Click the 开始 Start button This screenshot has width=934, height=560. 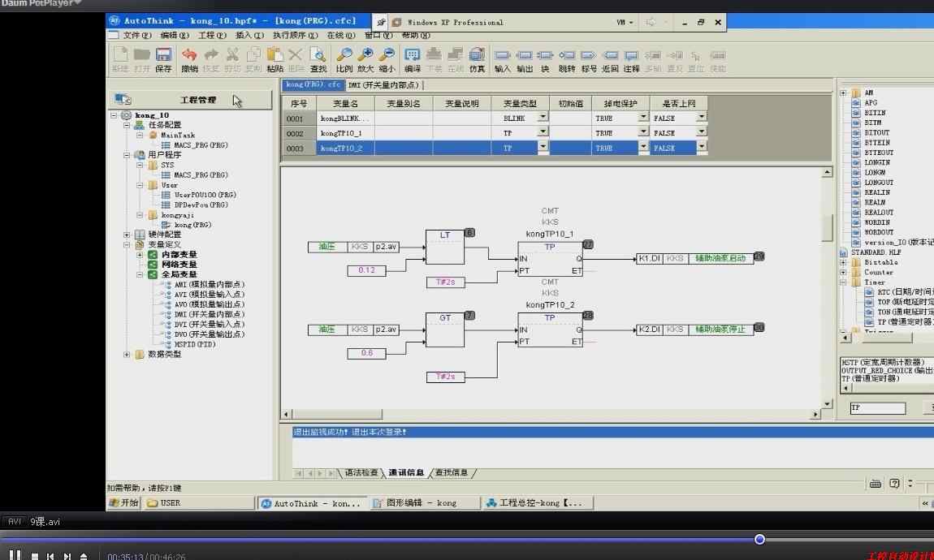point(123,503)
